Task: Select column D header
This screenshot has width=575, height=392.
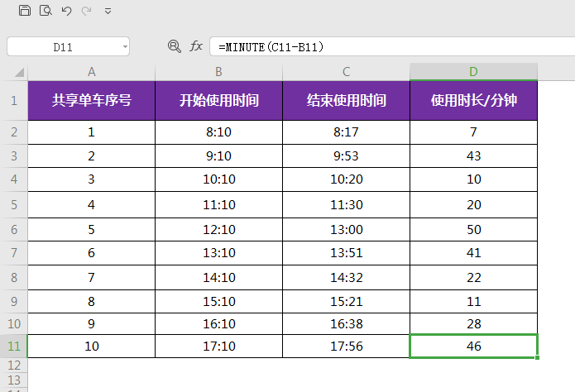Action: coord(473,72)
